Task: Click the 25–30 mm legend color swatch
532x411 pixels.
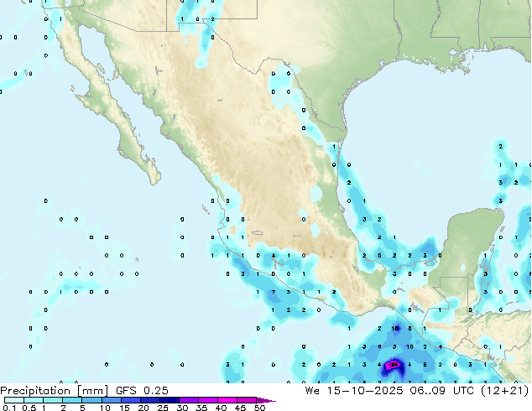Action: (x=169, y=400)
